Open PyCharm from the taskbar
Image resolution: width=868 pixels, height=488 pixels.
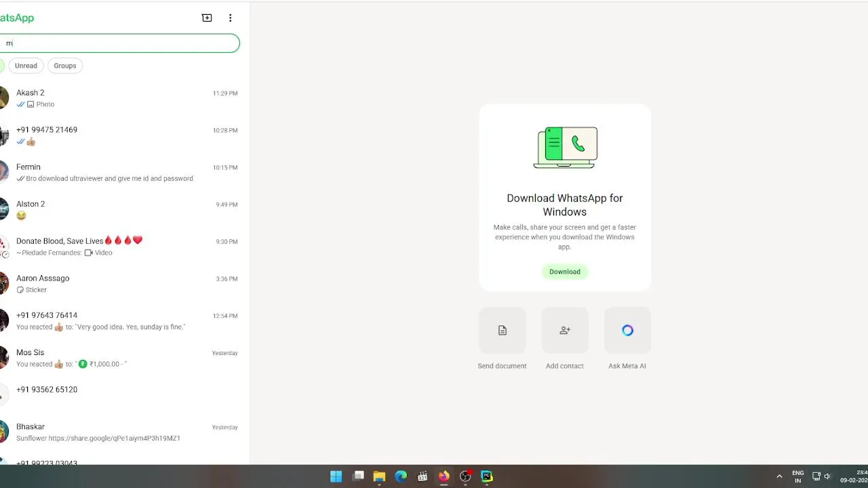487,476
